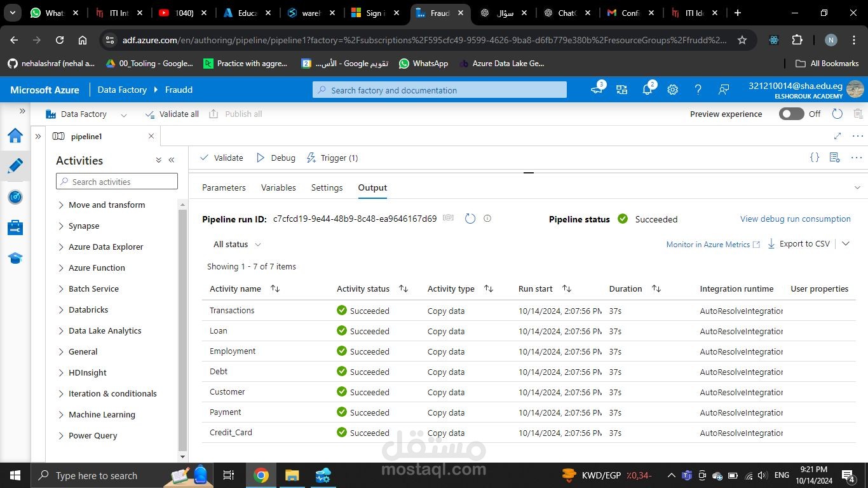The height and width of the screenshot is (488, 868).
Task: Open the pipeline properties icon beside code
Action: 835,158
